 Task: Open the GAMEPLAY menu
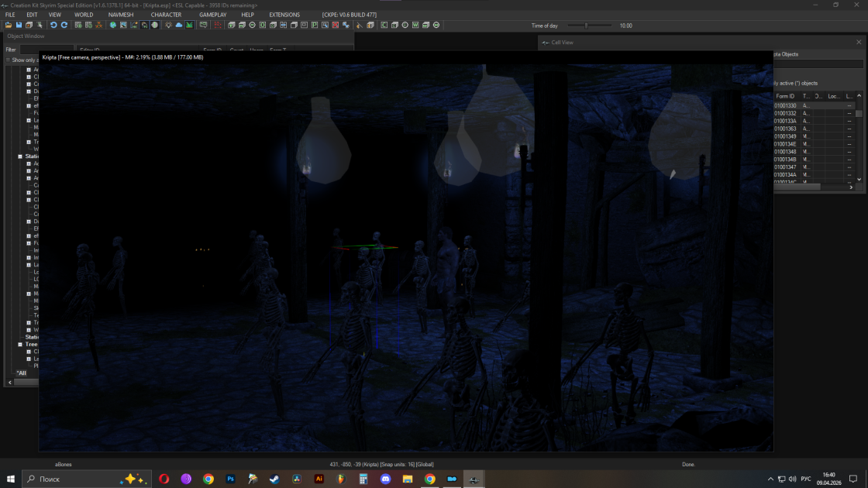point(212,15)
